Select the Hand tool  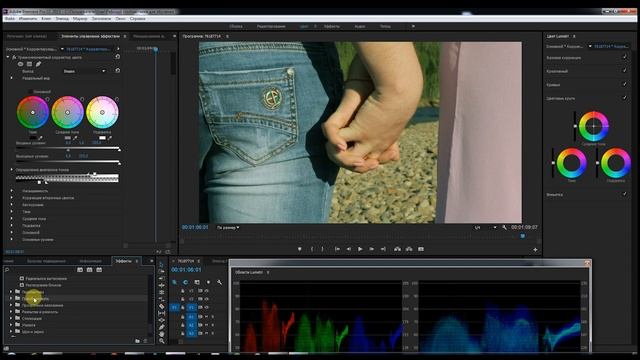pos(162,334)
